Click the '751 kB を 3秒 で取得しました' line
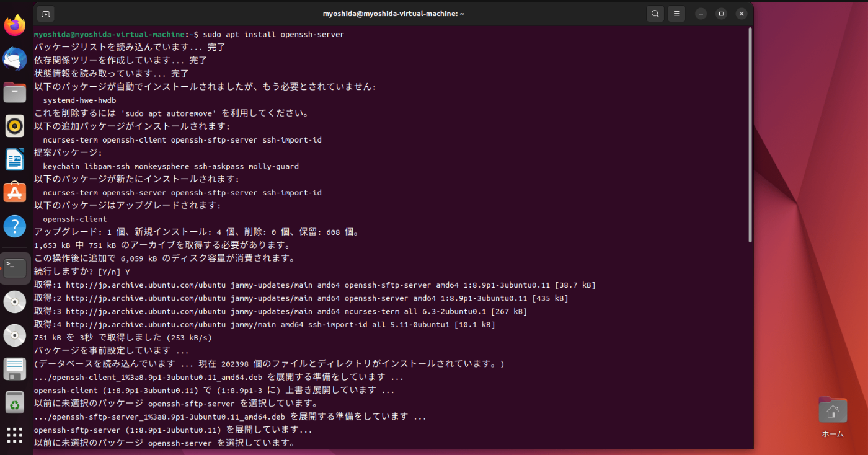 tap(123, 338)
